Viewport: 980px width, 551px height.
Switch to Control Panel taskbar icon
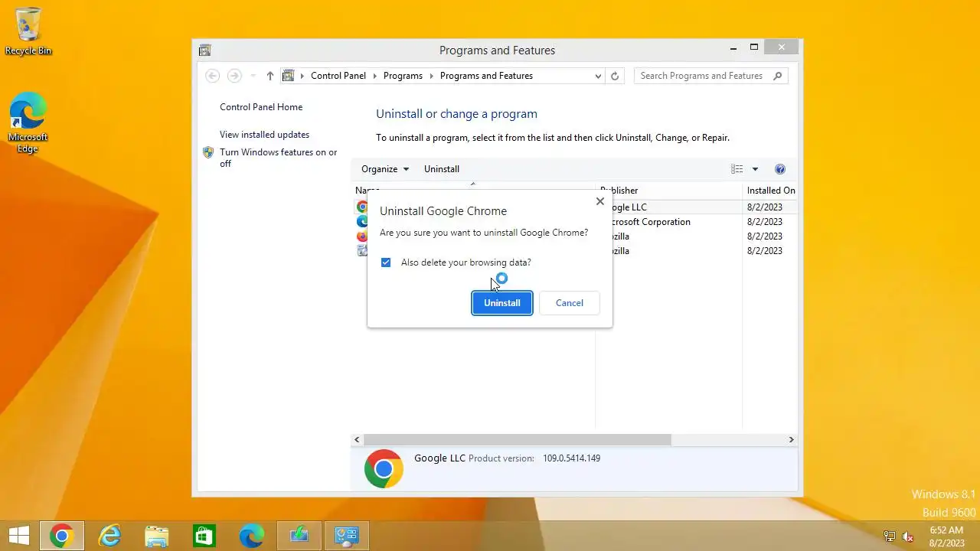pyautogui.click(x=347, y=536)
